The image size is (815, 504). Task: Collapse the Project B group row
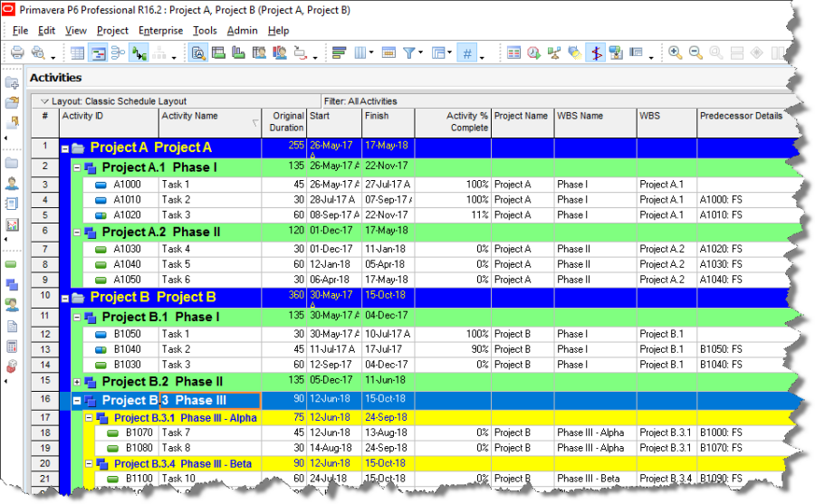coord(65,299)
